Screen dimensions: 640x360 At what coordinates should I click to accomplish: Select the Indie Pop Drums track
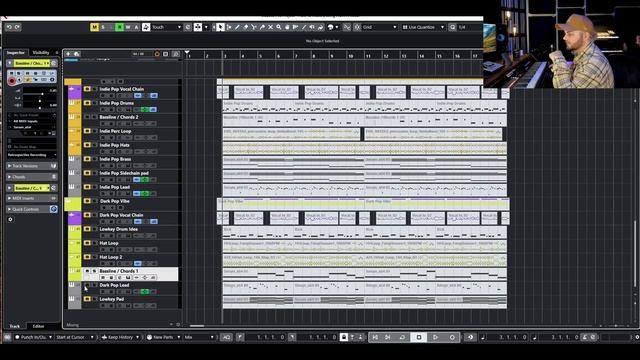tap(117, 103)
